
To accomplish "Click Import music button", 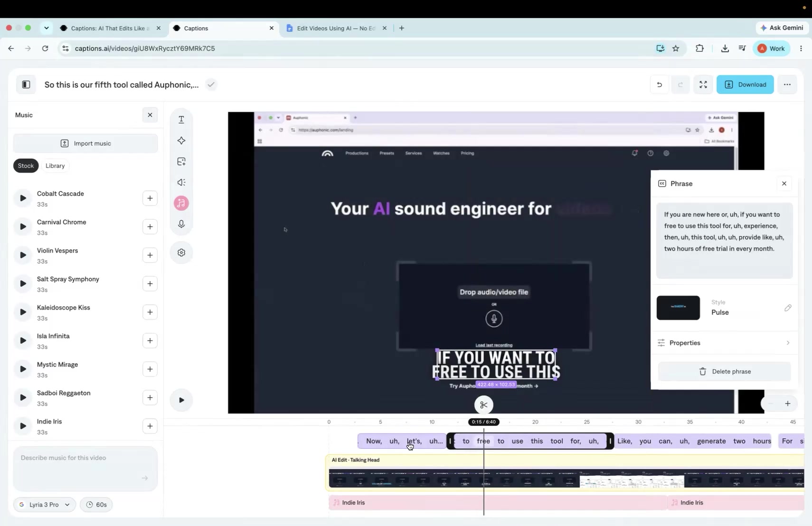I will click(85, 143).
